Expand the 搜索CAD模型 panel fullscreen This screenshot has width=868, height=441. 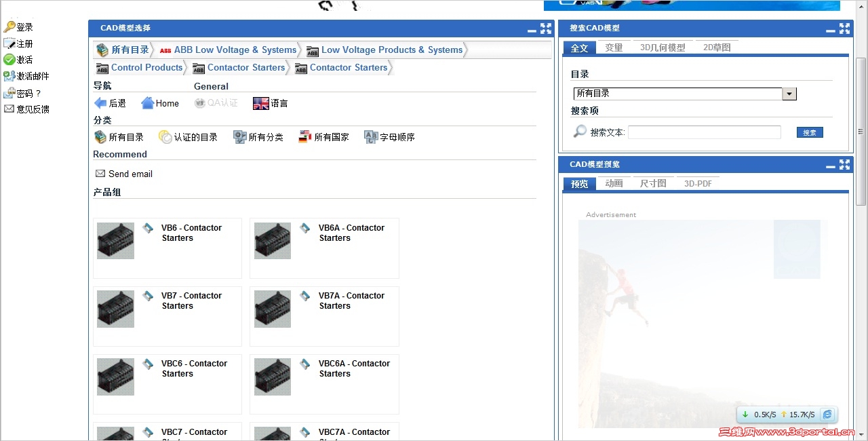click(x=844, y=28)
